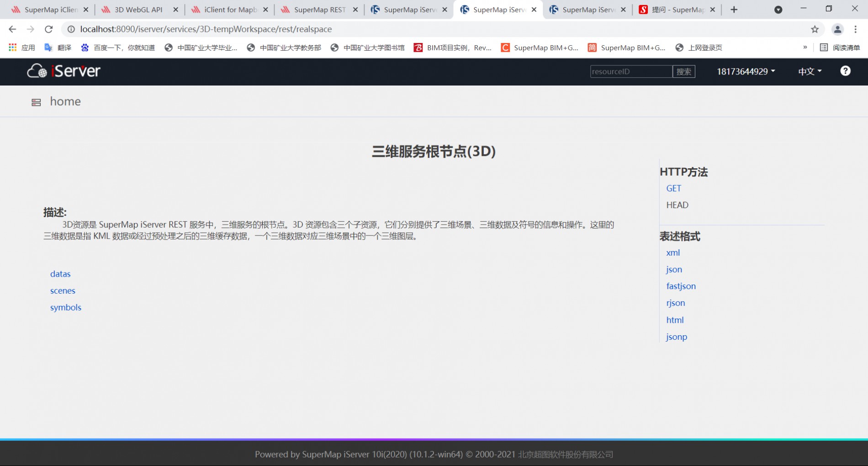Image resolution: width=868 pixels, height=466 pixels.
Task: Open the 中文 language dropdown
Action: (x=810, y=71)
